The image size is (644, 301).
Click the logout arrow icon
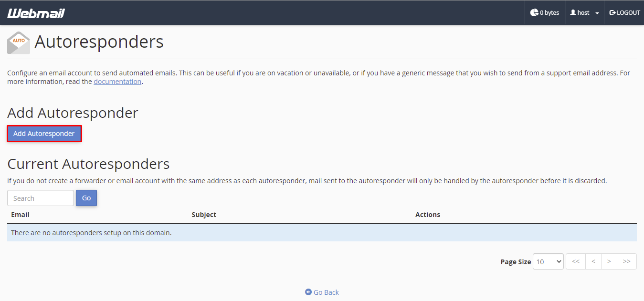click(x=612, y=13)
